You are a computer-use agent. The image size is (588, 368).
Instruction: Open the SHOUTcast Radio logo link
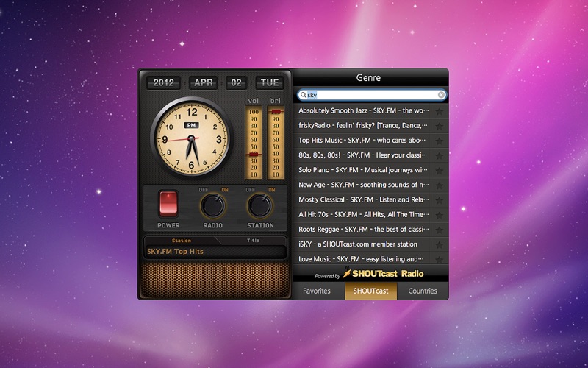point(381,273)
